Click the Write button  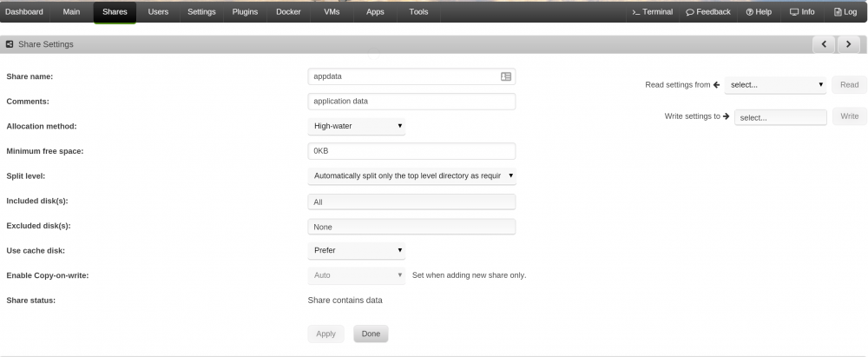(x=849, y=116)
